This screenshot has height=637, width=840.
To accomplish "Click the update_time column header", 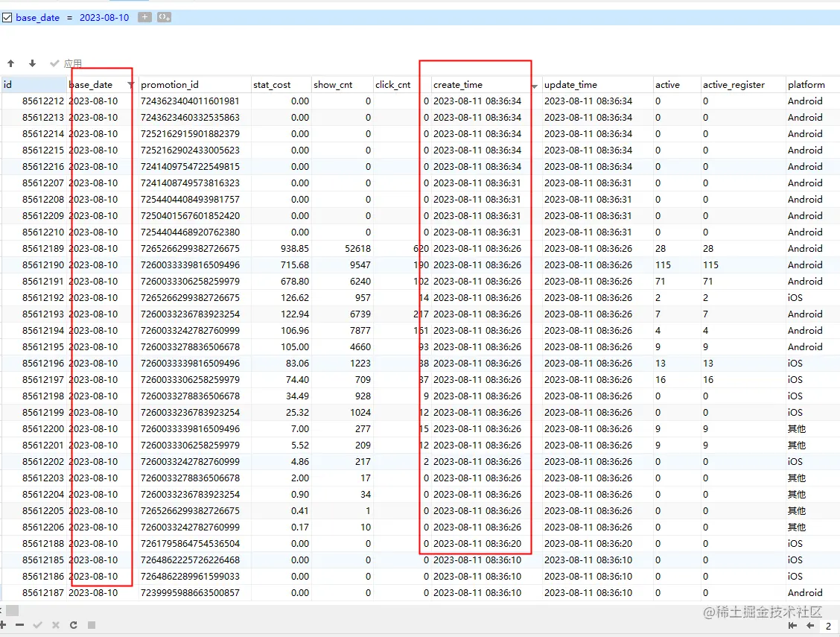I will (597, 85).
